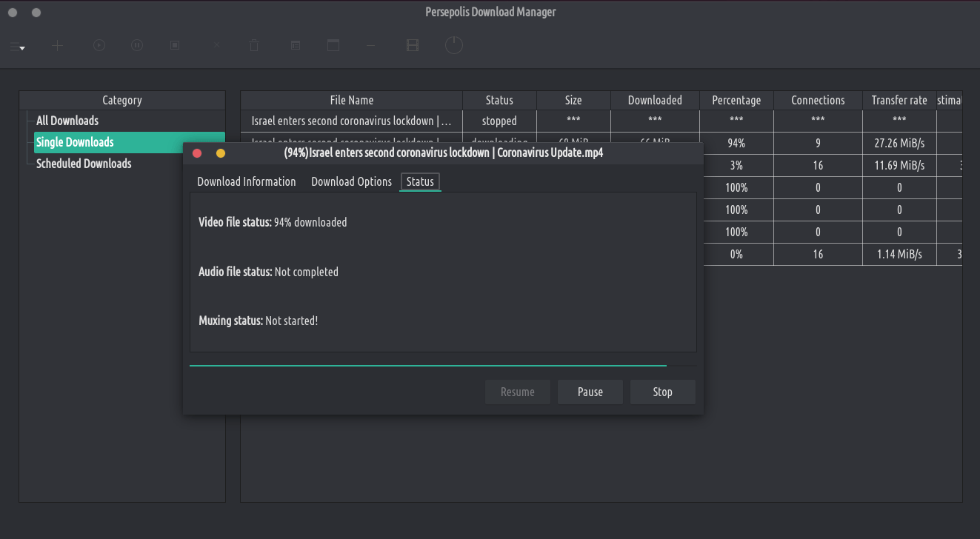Select the stopped Israel lockdown file row name
980x539 pixels.
coord(352,121)
